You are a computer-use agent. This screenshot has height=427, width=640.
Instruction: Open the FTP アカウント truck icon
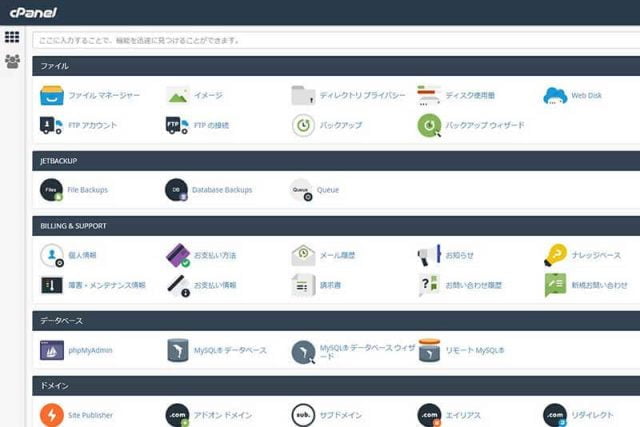coord(51,125)
